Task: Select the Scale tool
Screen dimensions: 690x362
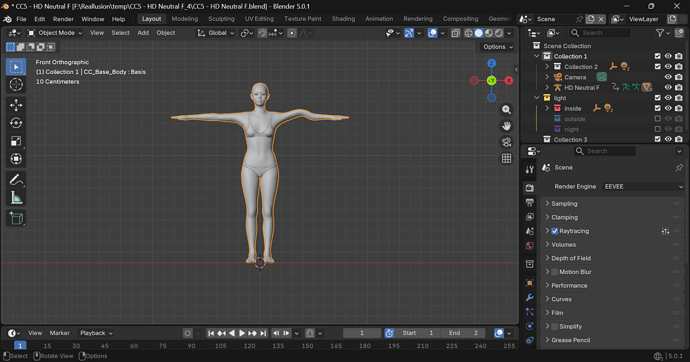Action: point(16,141)
